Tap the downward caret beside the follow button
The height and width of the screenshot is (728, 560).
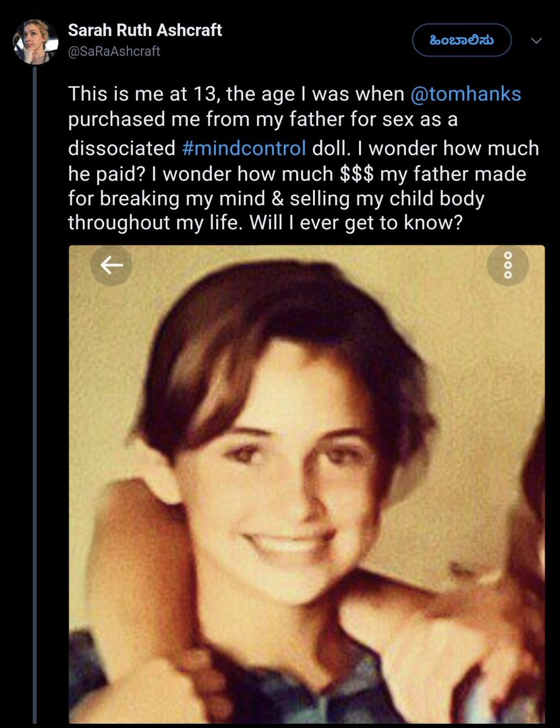(536, 41)
